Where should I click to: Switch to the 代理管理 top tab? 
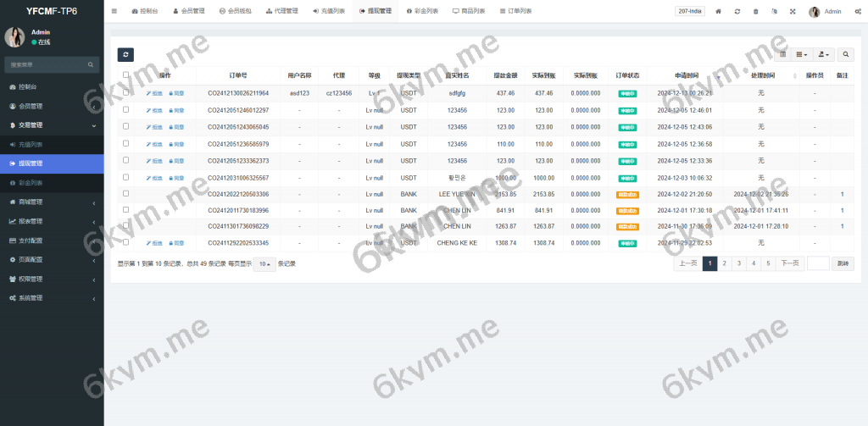(281, 11)
